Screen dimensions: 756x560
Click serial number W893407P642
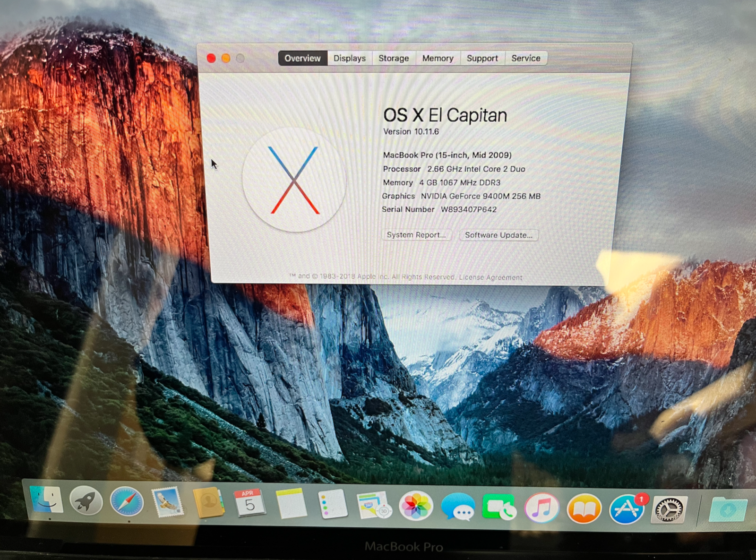469,209
